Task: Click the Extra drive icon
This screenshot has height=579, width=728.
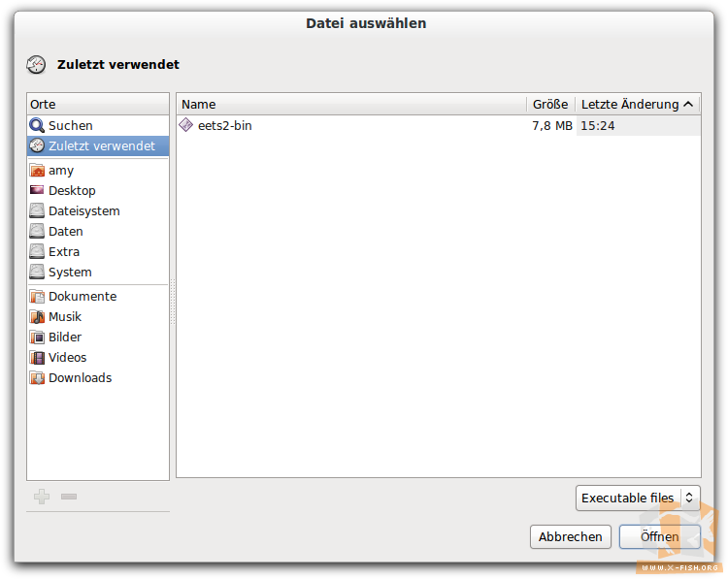Action: (37, 251)
